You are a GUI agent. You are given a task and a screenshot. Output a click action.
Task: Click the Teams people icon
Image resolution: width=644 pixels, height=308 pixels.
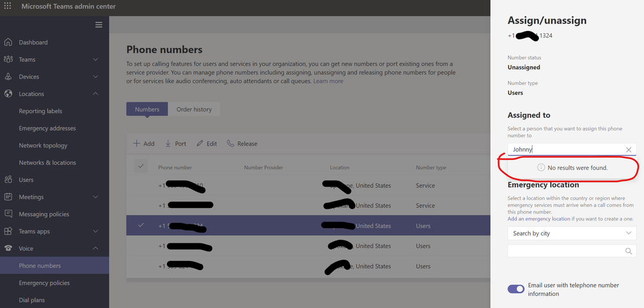8,59
